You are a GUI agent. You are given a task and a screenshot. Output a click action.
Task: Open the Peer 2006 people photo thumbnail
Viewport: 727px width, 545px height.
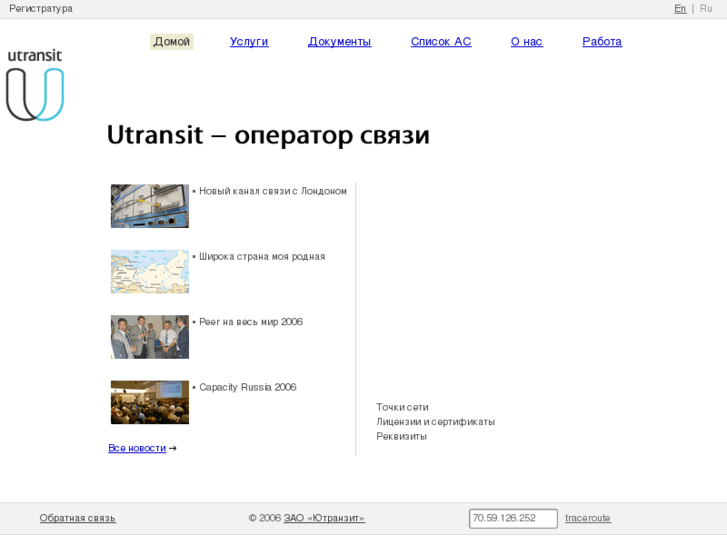(150, 337)
